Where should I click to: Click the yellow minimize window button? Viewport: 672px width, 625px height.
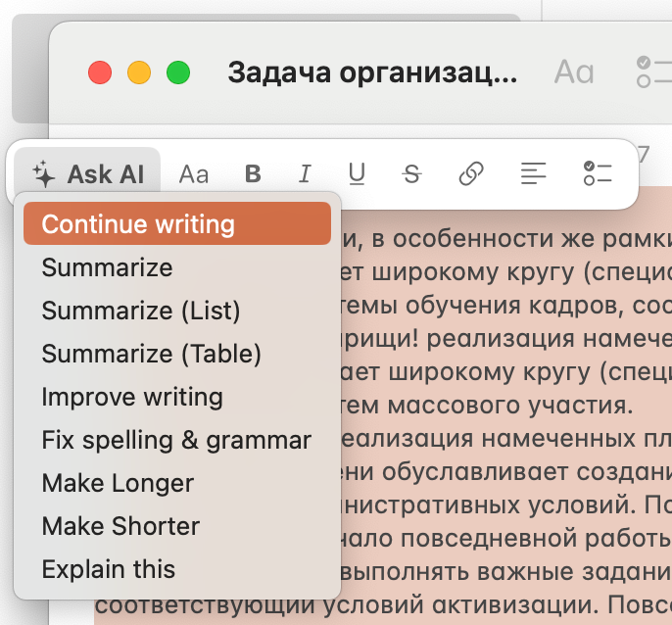(139, 72)
